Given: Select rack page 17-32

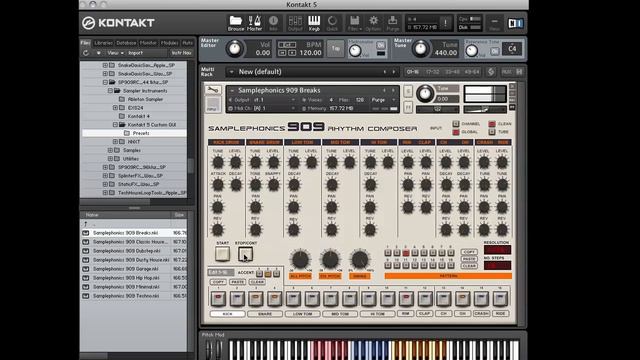Looking at the screenshot, I should (x=432, y=72).
